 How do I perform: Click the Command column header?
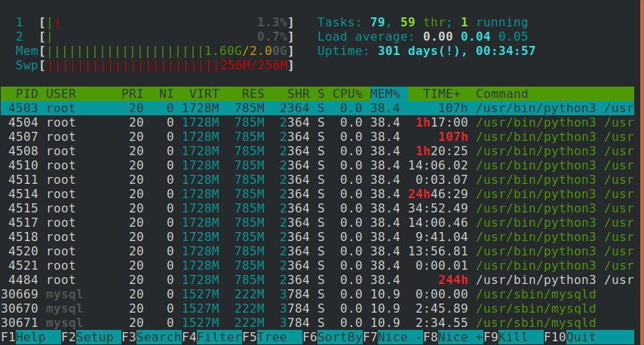502,94
